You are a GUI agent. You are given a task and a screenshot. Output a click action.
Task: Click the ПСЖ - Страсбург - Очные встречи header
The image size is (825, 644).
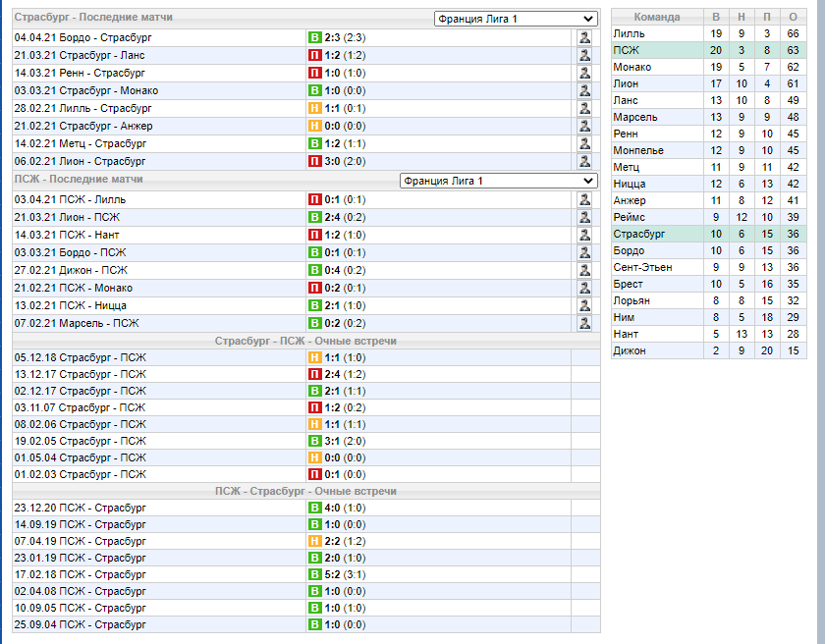click(305, 491)
